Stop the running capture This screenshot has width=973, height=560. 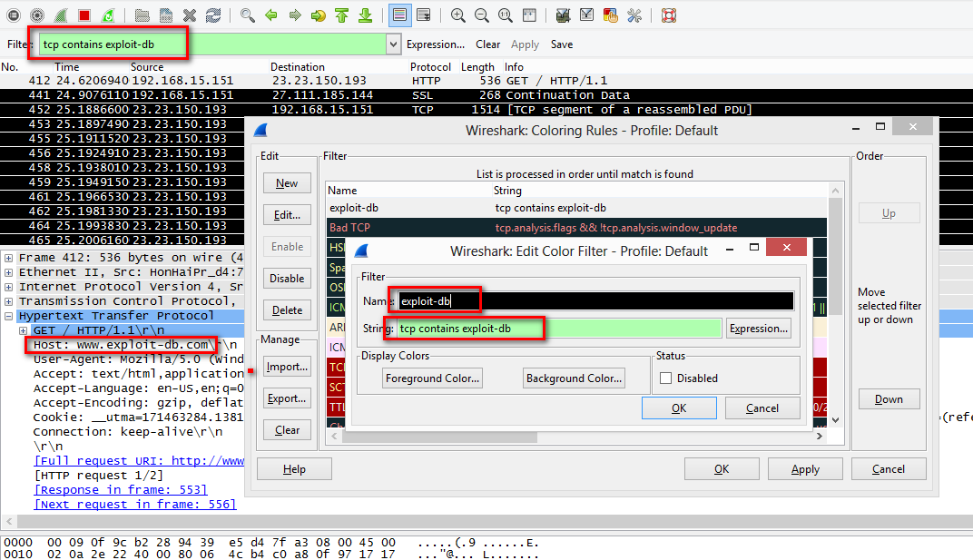point(84,15)
